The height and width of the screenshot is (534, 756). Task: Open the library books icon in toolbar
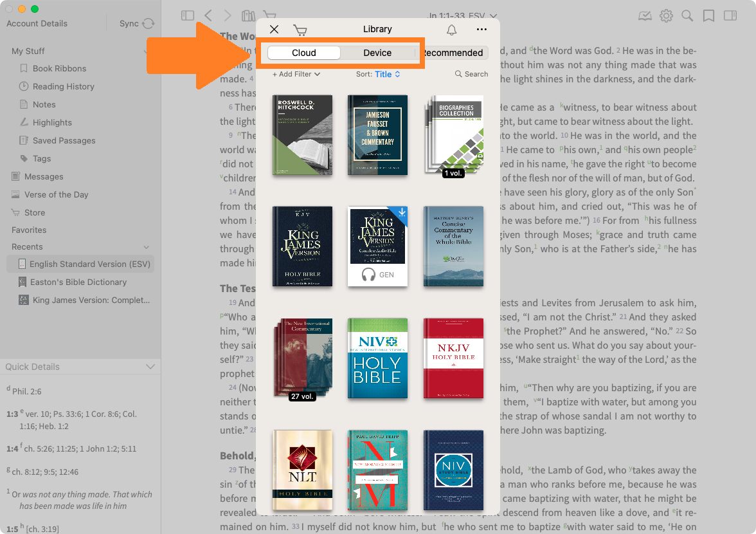248,16
